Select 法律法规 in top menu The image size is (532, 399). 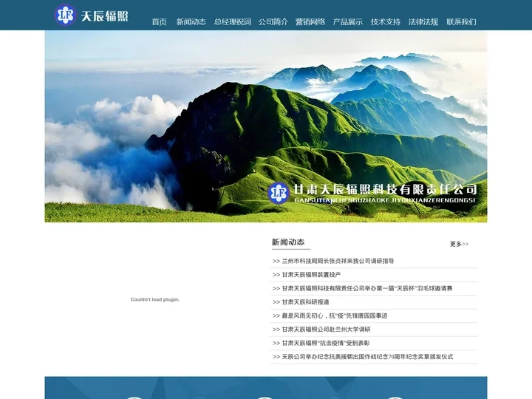point(423,22)
